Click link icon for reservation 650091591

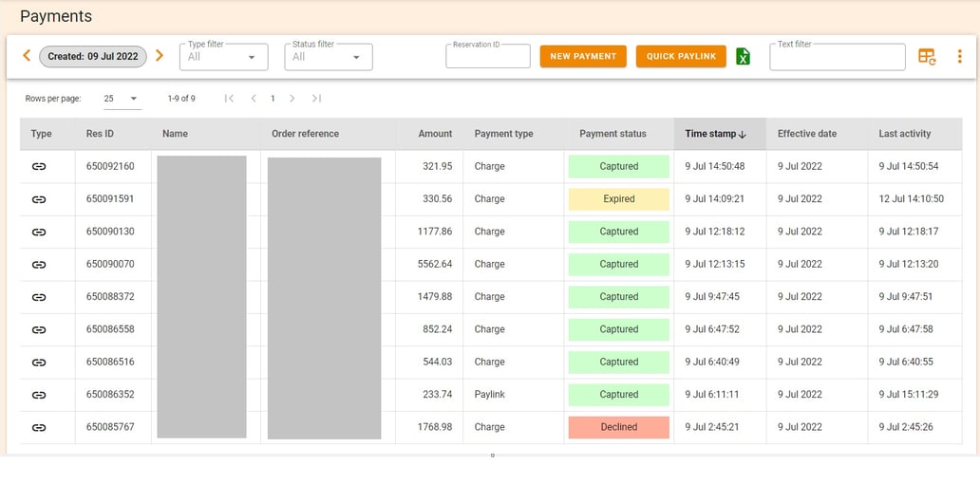pyautogui.click(x=39, y=199)
